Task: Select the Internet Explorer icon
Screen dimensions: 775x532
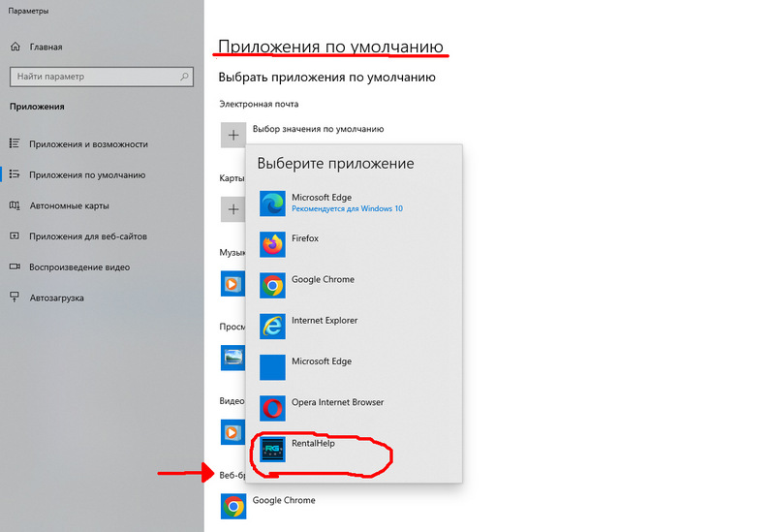Action: point(273,326)
